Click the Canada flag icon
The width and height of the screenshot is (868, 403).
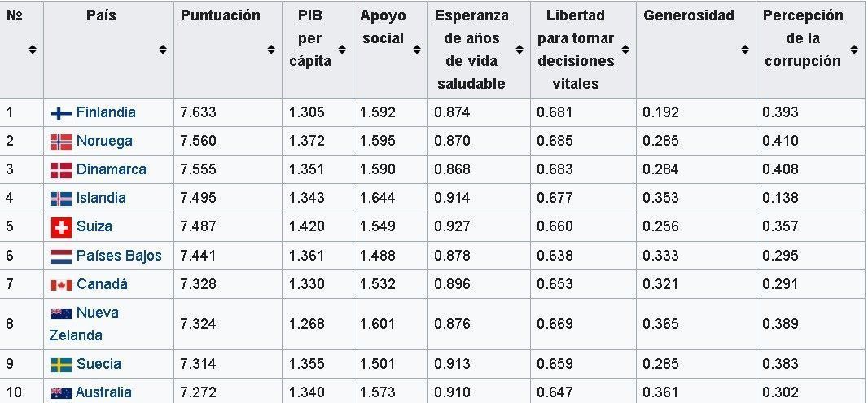(x=61, y=285)
